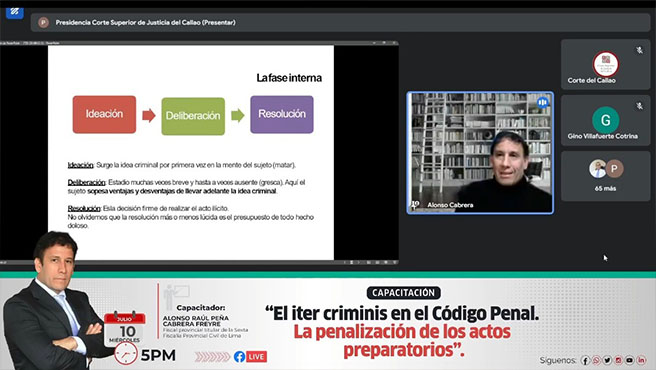Click the red chevron arrows before Facebook logo
Viewport: 656px width, 370px height.
[213, 357]
